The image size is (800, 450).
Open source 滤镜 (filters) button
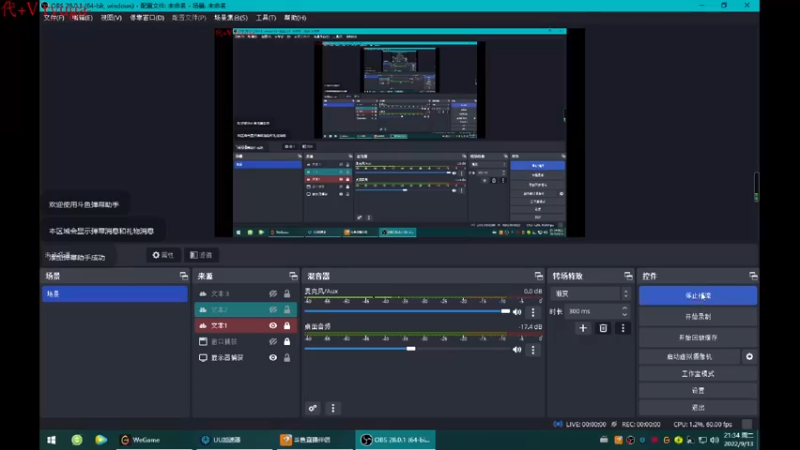(x=201, y=255)
